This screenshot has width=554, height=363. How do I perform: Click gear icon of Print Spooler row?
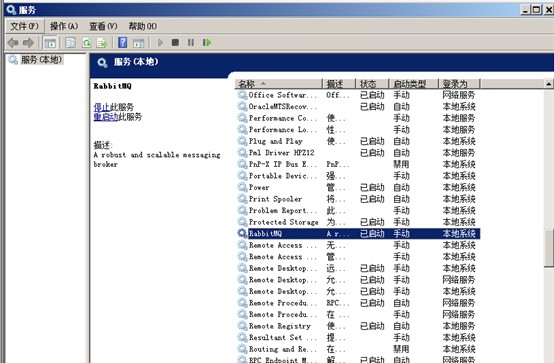242,199
